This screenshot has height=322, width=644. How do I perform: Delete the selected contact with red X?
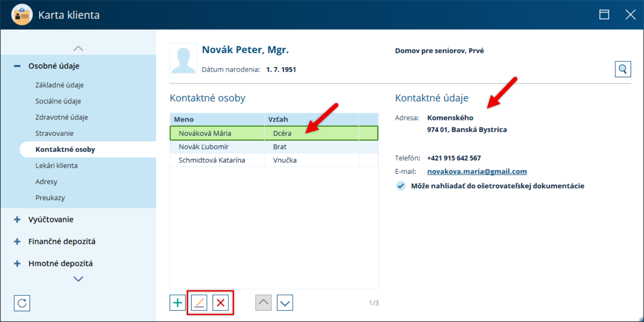221,303
